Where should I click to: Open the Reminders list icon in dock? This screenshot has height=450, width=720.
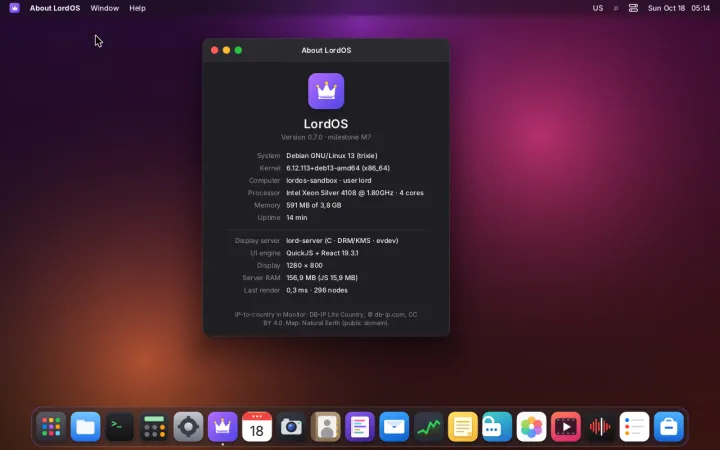click(634, 427)
